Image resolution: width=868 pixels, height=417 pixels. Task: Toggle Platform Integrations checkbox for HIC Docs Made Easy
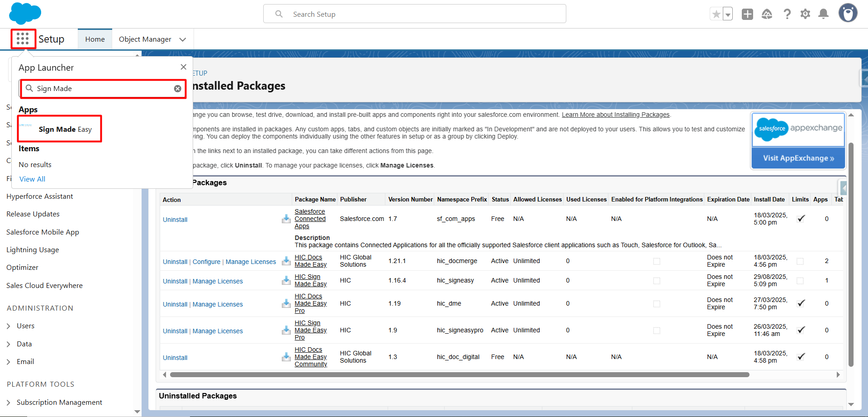point(656,261)
